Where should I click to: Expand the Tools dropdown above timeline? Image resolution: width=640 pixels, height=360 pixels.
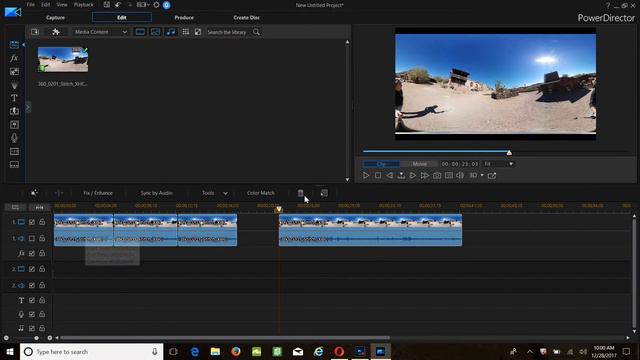pyautogui.click(x=225, y=193)
